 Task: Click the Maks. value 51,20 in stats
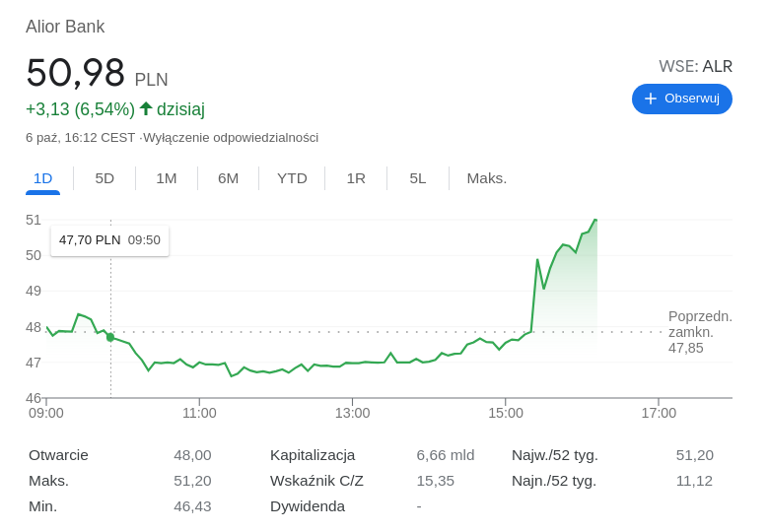coord(192,481)
